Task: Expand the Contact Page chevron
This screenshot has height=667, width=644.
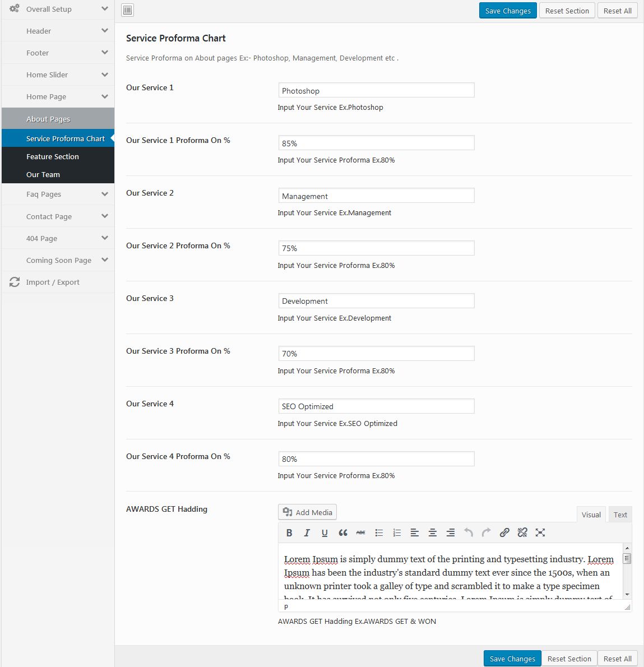Action: click(x=105, y=216)
